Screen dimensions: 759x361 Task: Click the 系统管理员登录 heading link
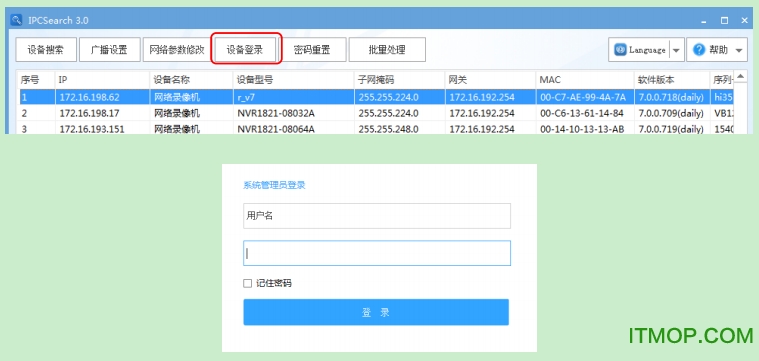tap(274, 185)
